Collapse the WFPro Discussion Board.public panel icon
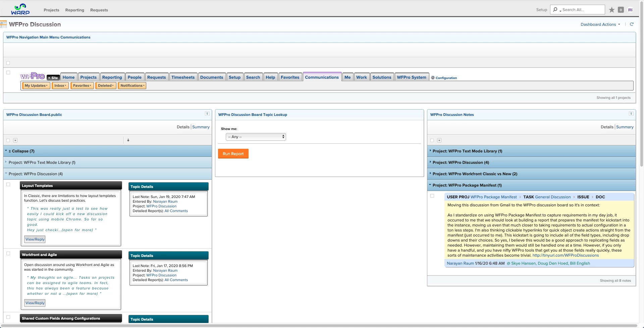This screenshot has height=328, width=644. [x=207, y=114]
